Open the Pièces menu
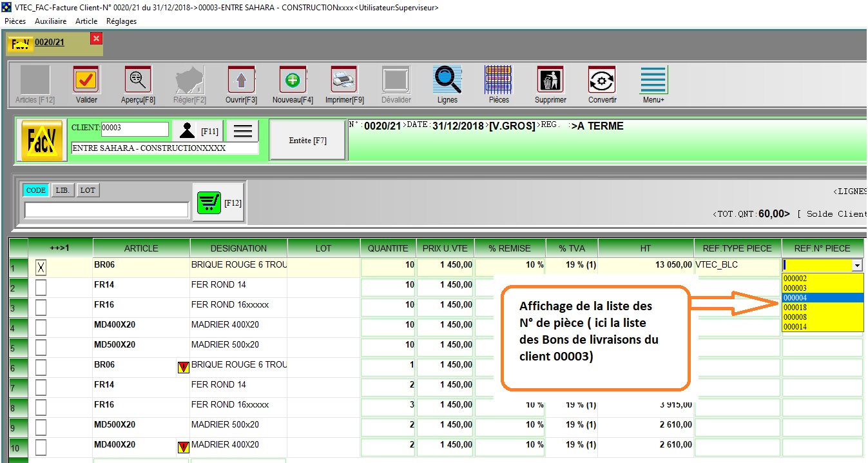The image size is (868, 463). [x=15, y=21]
